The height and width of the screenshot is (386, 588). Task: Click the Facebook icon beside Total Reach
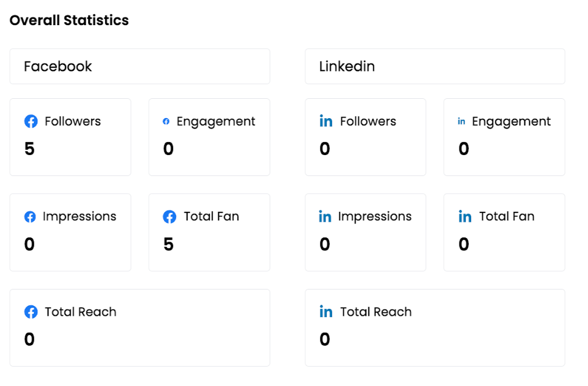tap(31, 312)
